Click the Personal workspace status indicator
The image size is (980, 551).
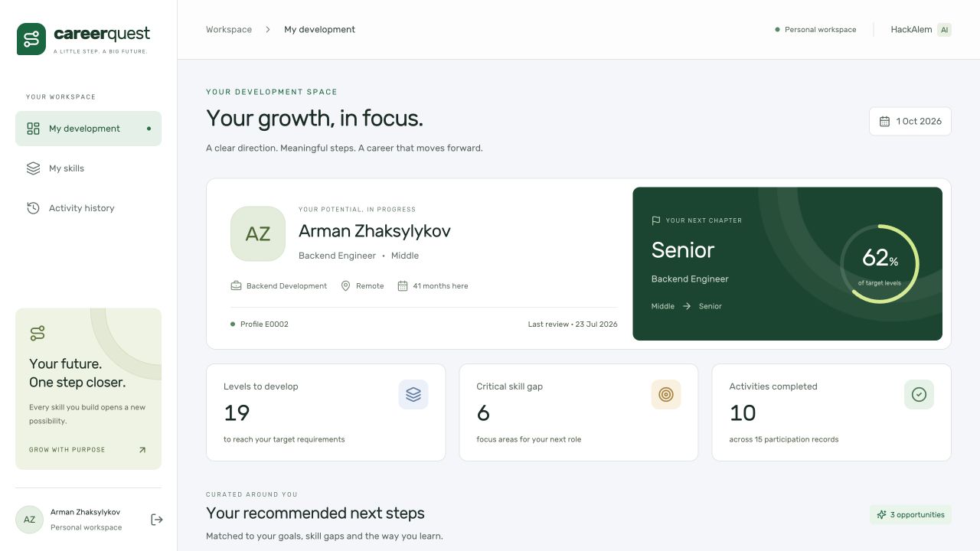click(x=815, y=30)
